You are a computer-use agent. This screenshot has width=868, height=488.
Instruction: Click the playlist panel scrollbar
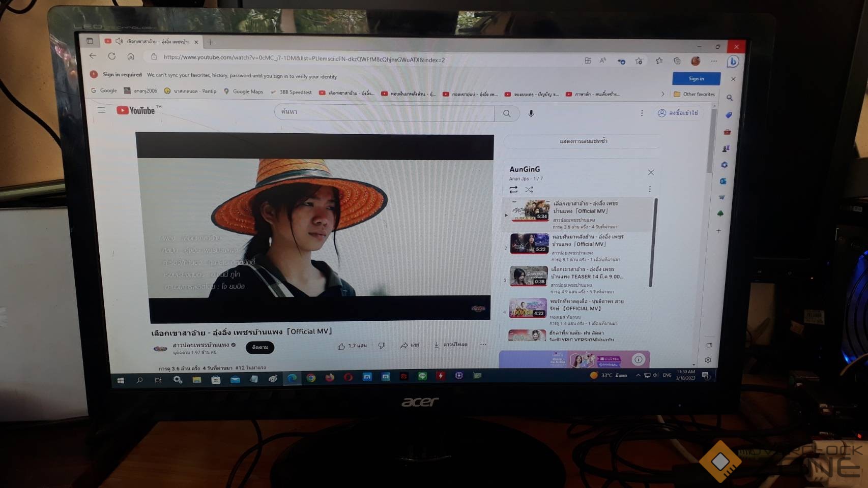pos(653,243)
